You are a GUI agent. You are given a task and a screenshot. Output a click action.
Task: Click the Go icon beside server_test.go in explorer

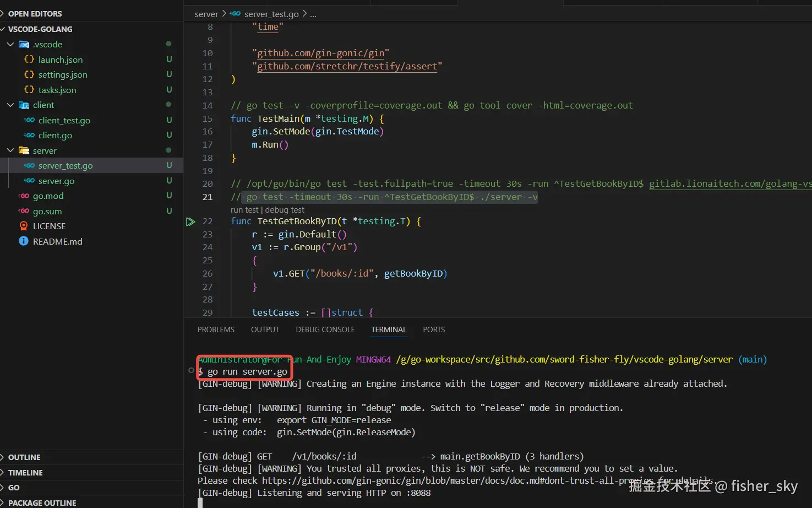29,165
